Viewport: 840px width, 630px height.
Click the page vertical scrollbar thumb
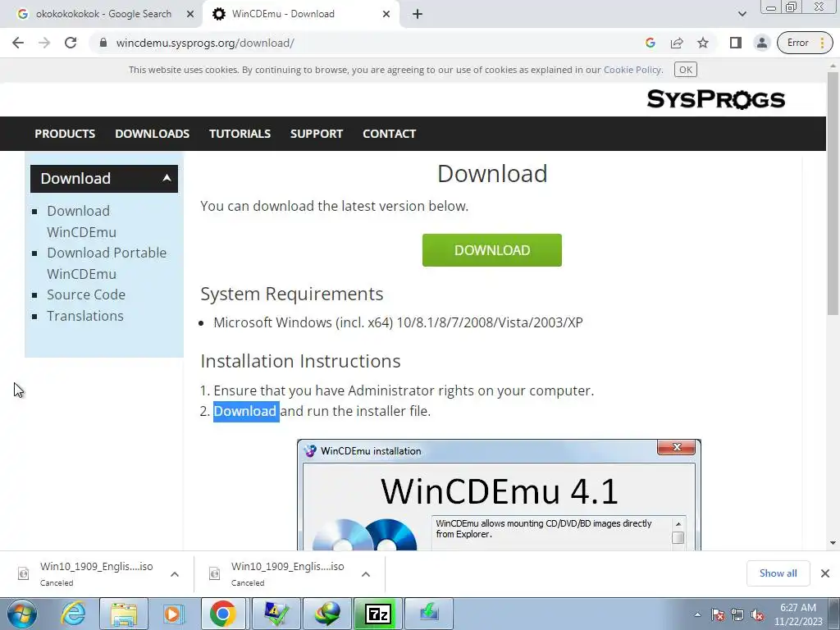(833, 193)
